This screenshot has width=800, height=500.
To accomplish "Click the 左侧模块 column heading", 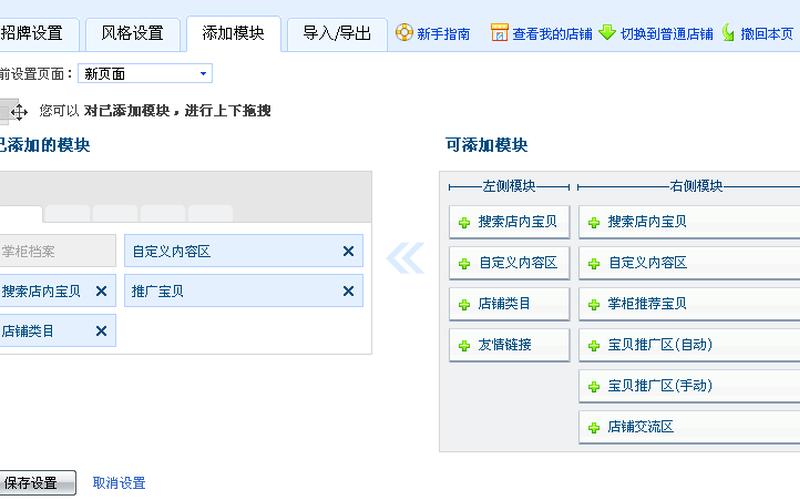I will click(x=509, y=186).
